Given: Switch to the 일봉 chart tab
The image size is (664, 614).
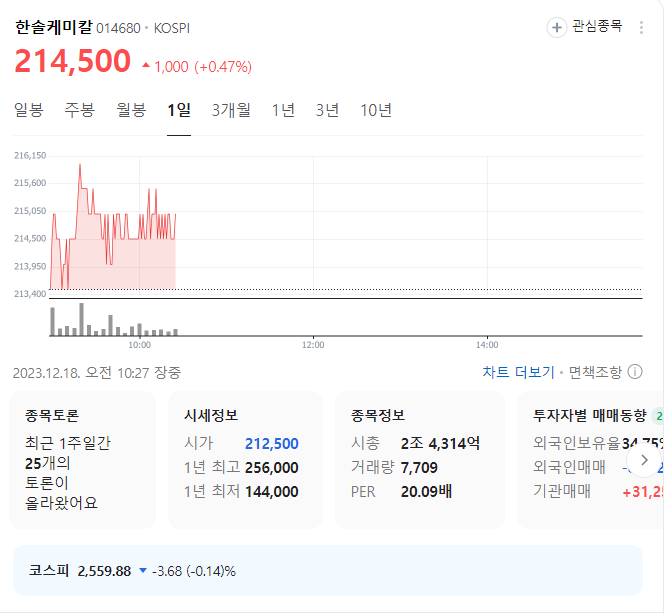Looking at the screenshot, I should tap(28, 110).
